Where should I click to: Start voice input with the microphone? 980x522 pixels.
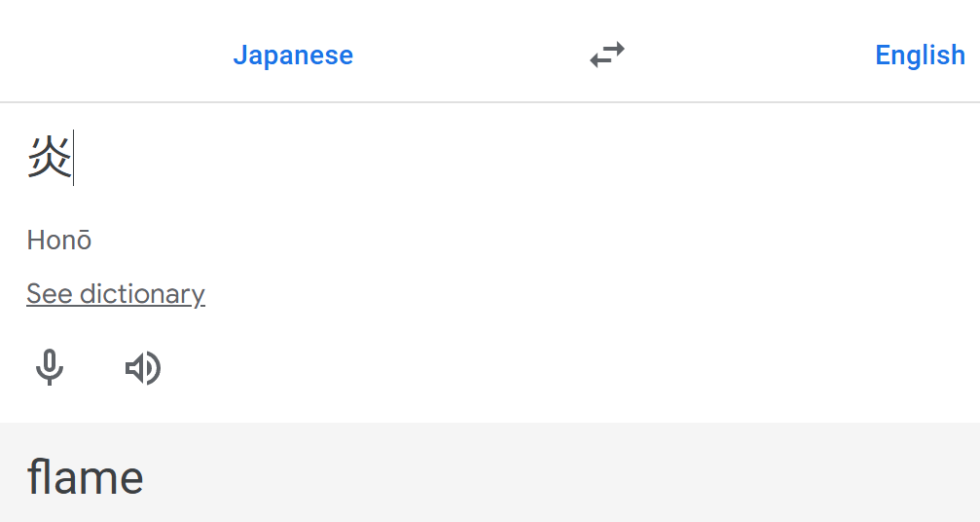(50, 368)
